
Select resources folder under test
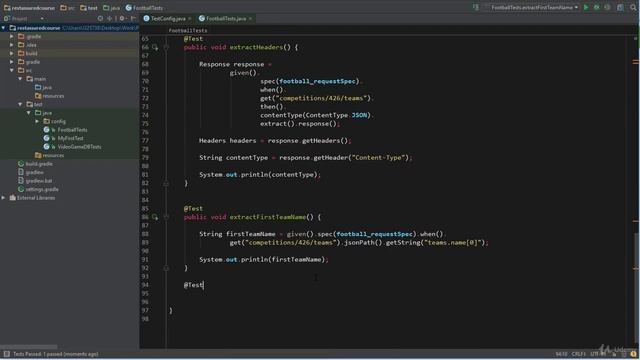49,156
